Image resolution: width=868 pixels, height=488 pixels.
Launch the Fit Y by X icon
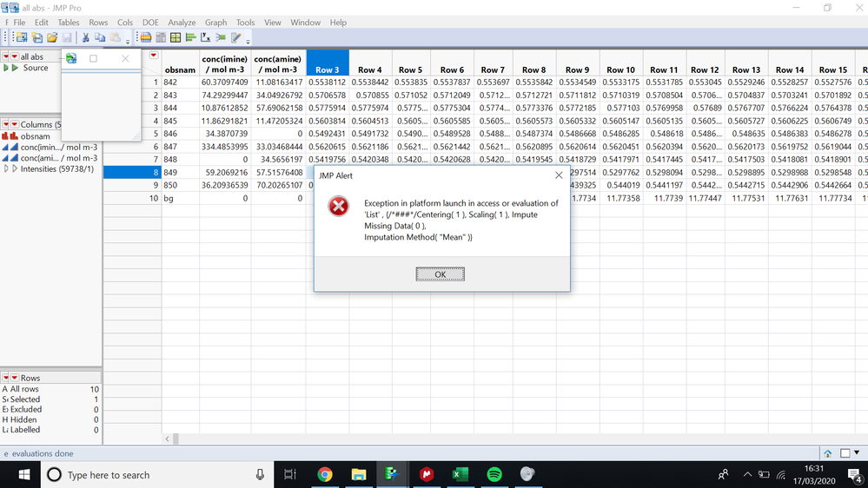click(205, 37)
